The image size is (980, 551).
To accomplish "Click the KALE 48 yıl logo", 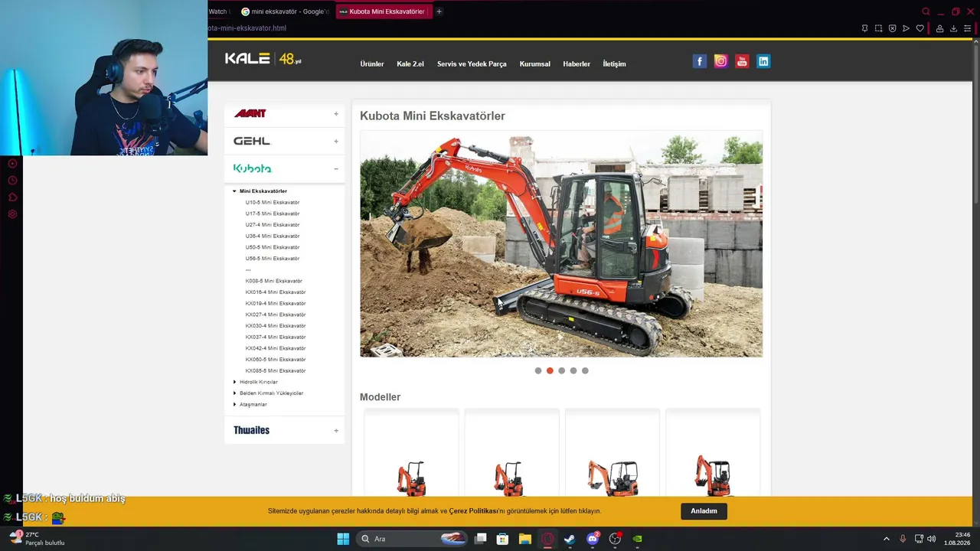I will 263,59.
